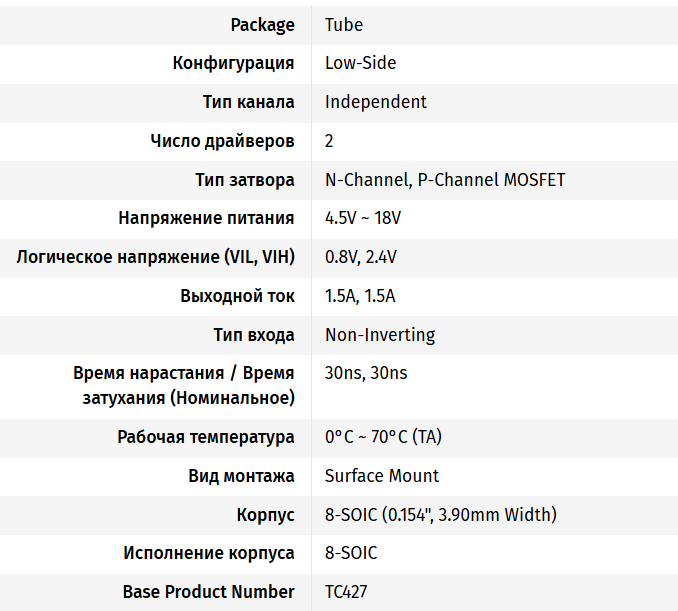Select the "8-SOIC (0.154", 3.90mm Width)" value

pyautogui.click(x=441, y=515)
